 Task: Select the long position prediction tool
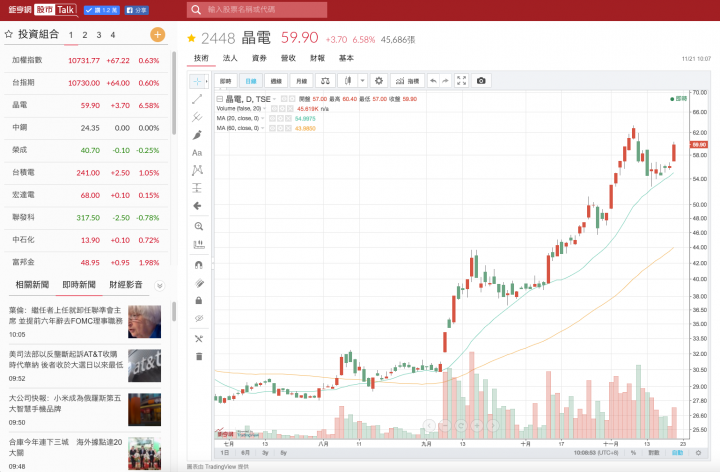tap(197, 188)
